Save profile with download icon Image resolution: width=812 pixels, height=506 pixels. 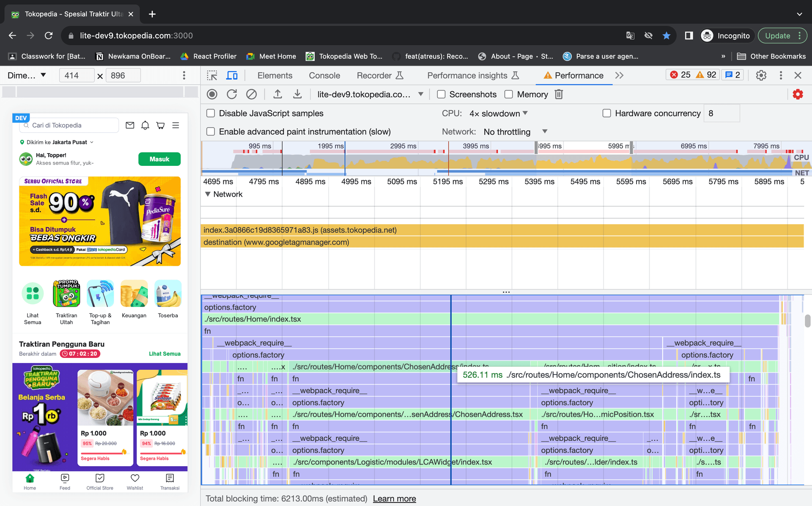(297, 94)
